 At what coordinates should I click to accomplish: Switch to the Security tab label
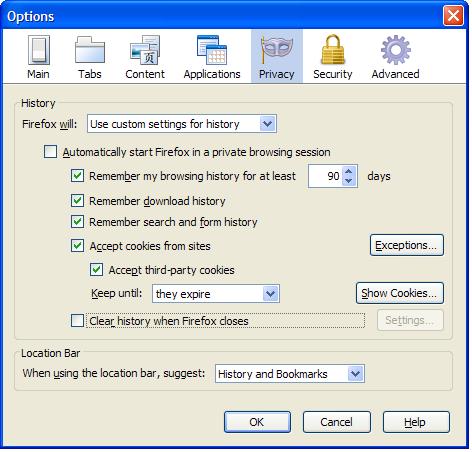coord(333,74)
